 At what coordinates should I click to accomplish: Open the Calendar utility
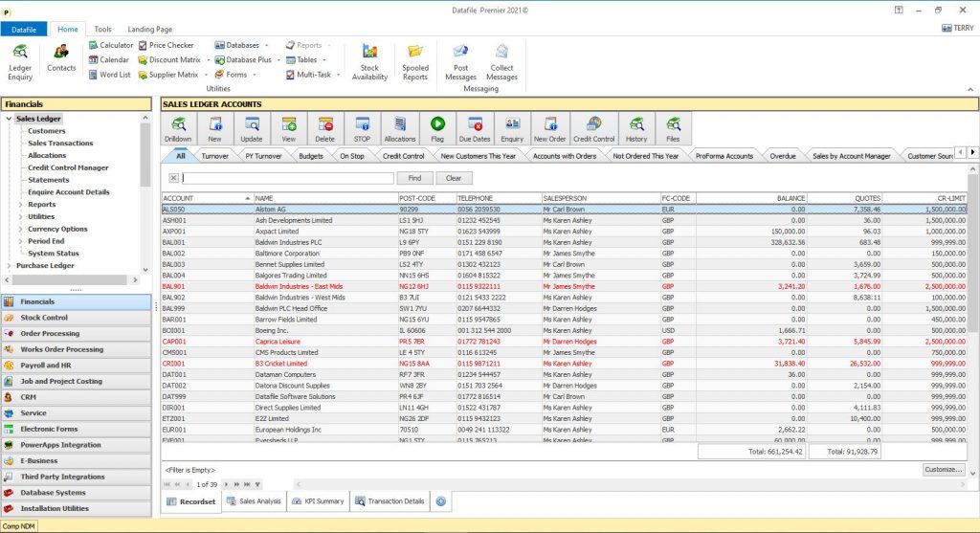coord(109,60)
